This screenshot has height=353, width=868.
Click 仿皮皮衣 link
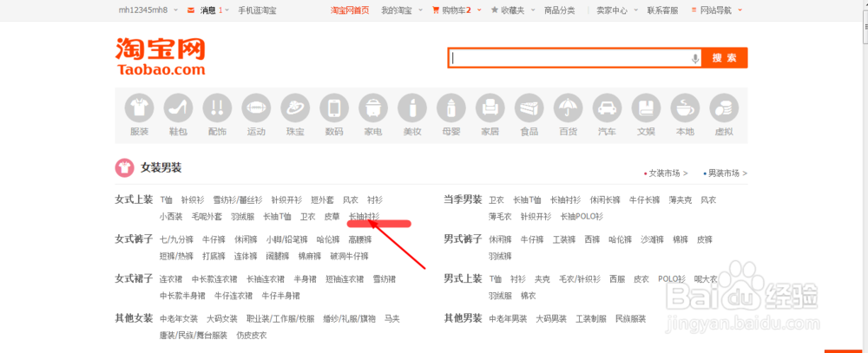pos(252,336)
